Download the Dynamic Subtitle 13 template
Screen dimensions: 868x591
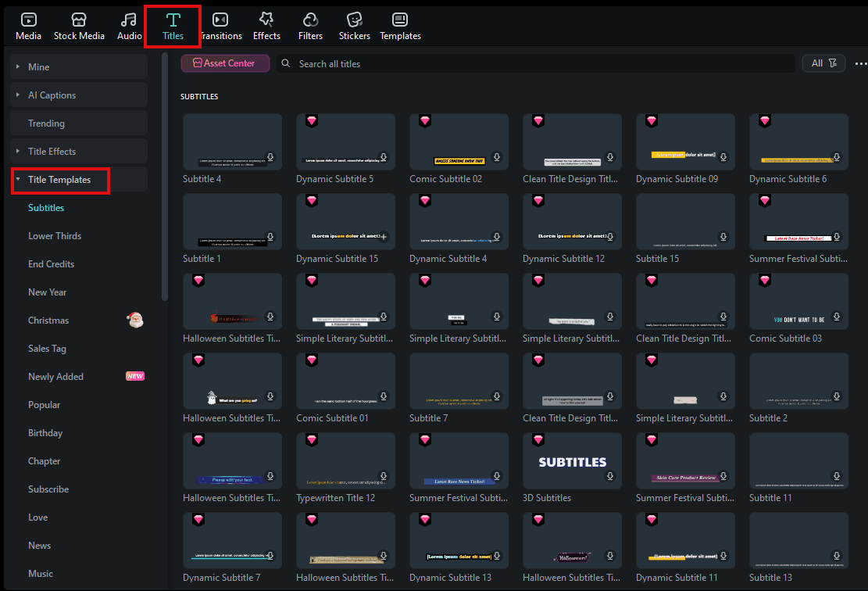click(497, 556)
